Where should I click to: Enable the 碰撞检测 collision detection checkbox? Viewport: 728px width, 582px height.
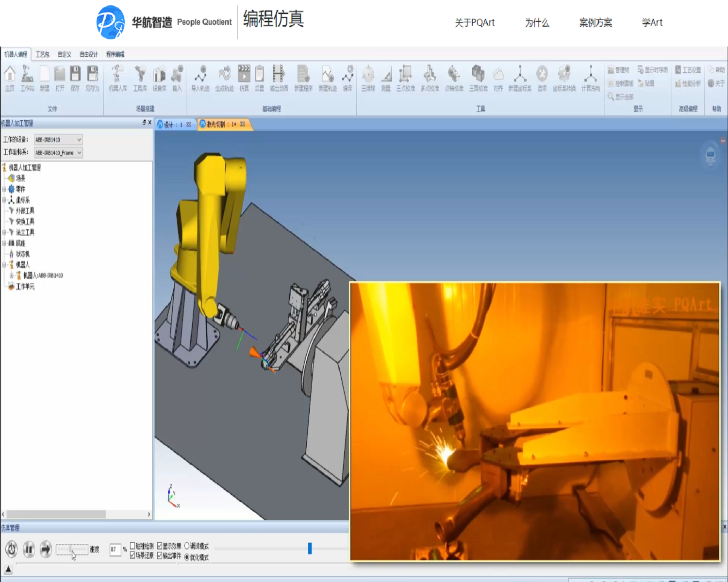(x=133, y=546)
